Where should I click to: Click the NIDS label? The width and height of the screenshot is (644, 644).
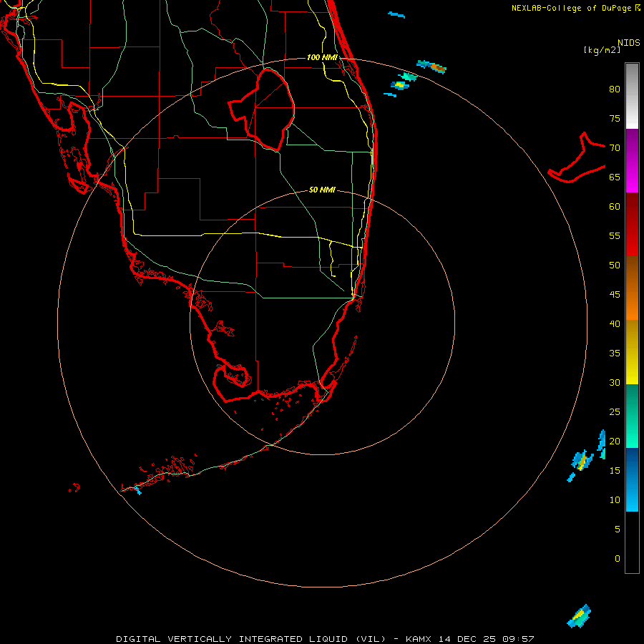coord(628,42)
